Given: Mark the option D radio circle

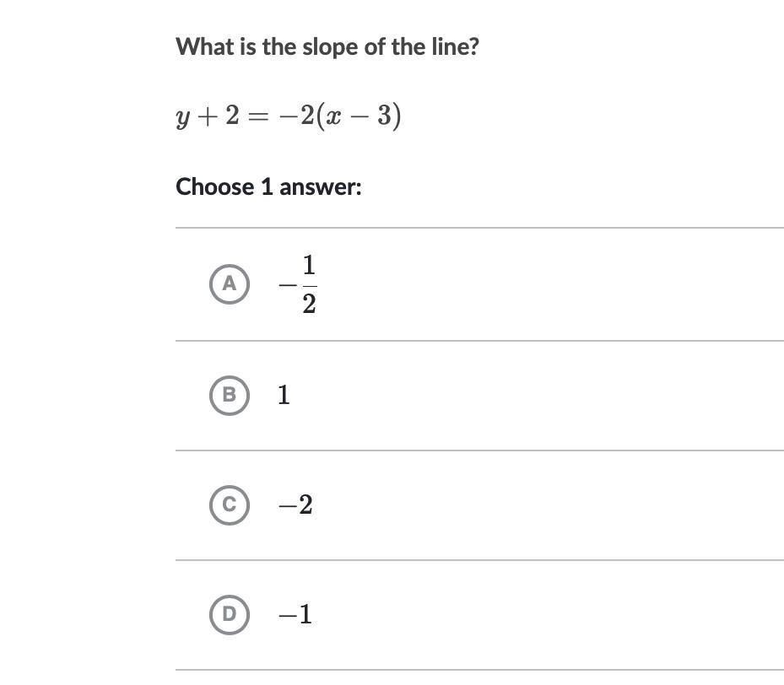Looking at the screenshot, I should pyautogui.click(x=229, y=614).
